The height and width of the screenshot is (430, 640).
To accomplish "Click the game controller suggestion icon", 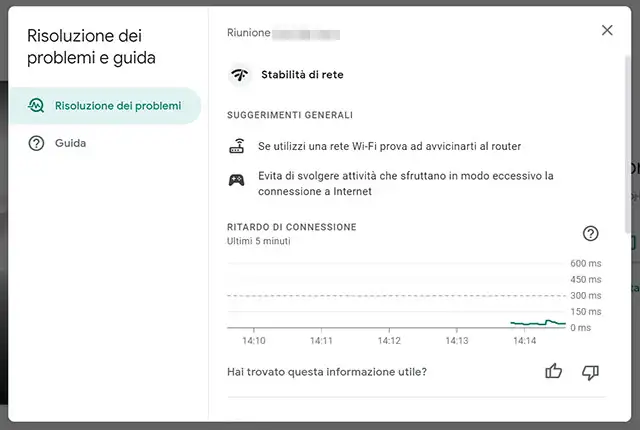I will [x=237, y=180].
